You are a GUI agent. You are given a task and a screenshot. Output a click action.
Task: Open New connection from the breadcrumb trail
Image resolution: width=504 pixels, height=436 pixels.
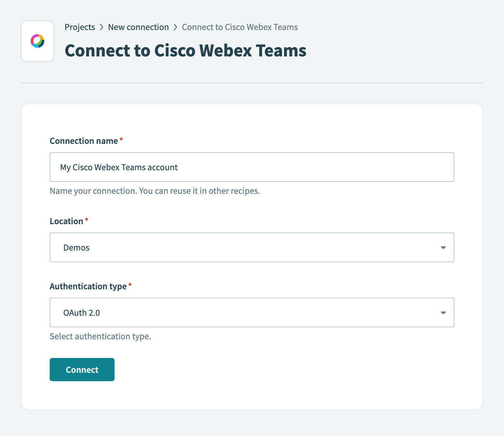click(x=138, y=27)
